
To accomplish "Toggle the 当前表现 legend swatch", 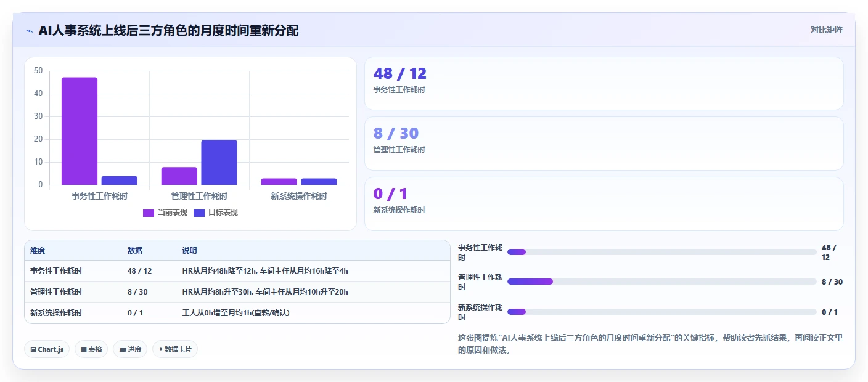I will click(148, 213).
